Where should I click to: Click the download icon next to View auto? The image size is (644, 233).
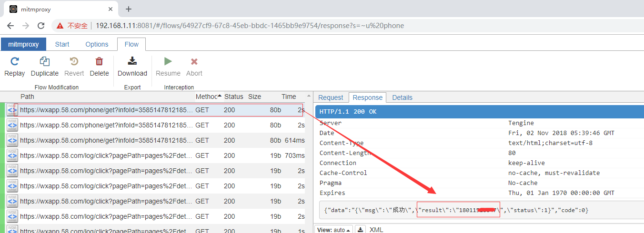(x=361, y=230)
